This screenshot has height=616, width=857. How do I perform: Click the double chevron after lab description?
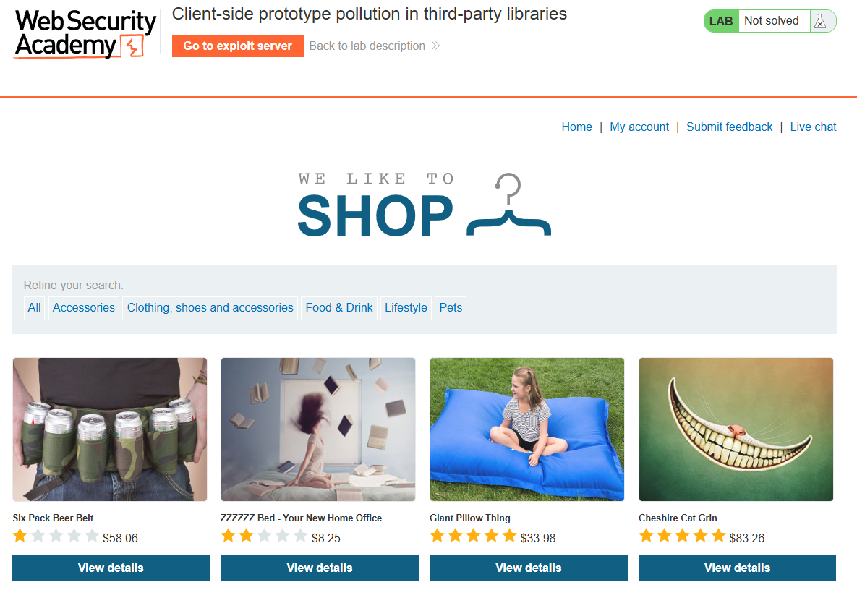(x=435, y=46)
